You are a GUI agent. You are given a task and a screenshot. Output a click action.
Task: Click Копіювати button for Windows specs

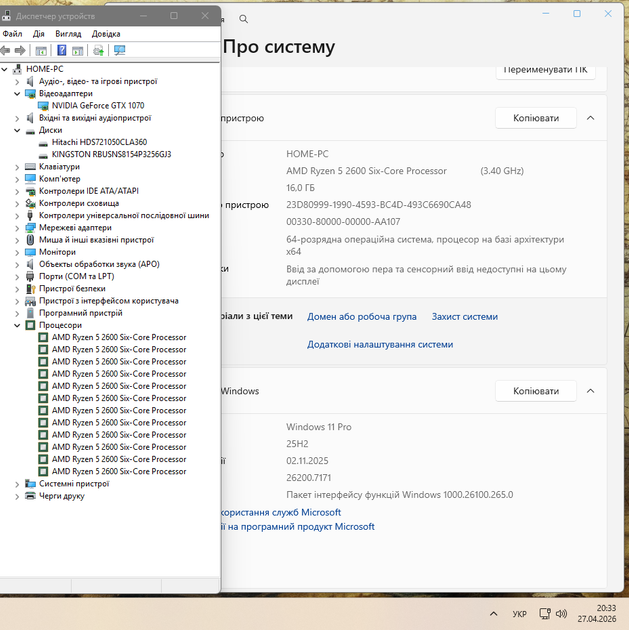pyautogui.click(x=536, y=391)
